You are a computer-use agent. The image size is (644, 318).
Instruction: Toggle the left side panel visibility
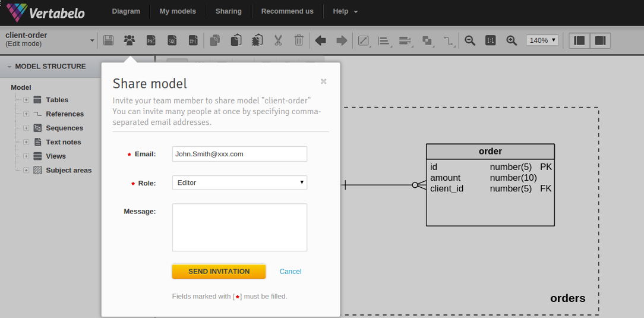coord(580,40)
